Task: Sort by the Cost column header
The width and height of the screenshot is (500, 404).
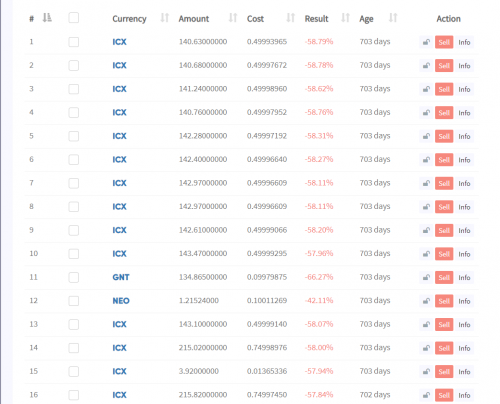Action: point(255,19)
